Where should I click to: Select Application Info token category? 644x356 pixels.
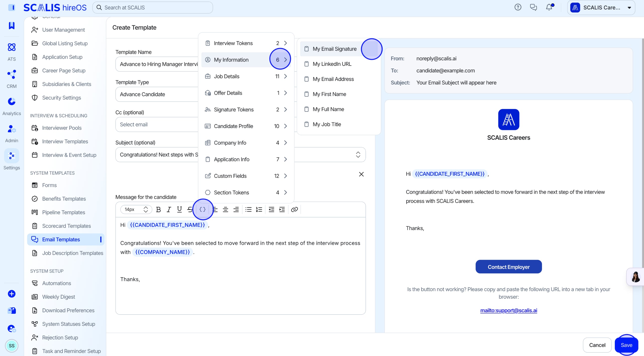(246, 159)
